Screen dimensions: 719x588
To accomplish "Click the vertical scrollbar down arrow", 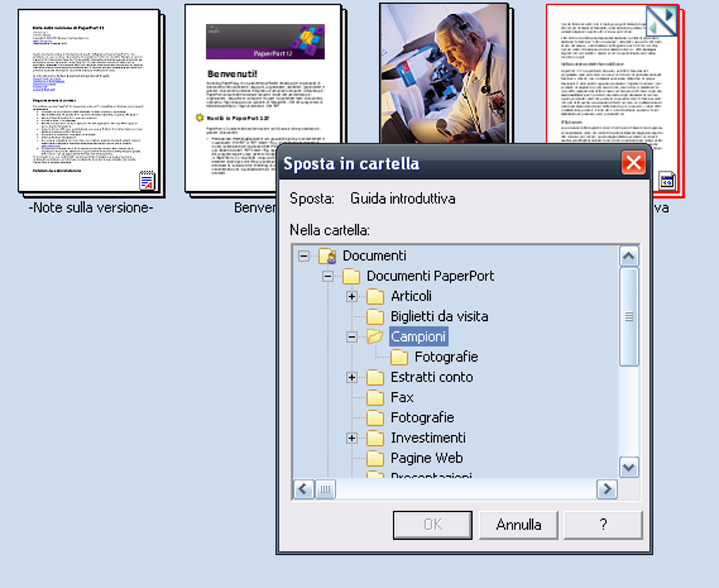I will coord(629,467).
